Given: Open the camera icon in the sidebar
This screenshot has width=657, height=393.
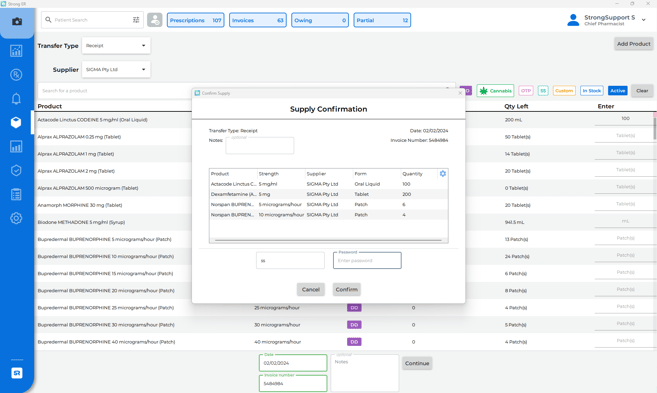Looking at the screenshot, I should click(x=17, y=21).
